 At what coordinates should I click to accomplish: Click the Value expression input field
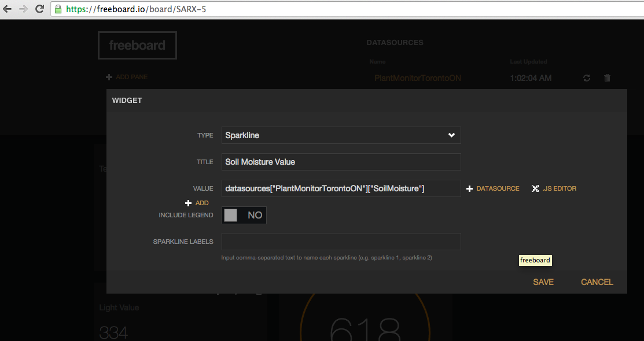[341, 188]
